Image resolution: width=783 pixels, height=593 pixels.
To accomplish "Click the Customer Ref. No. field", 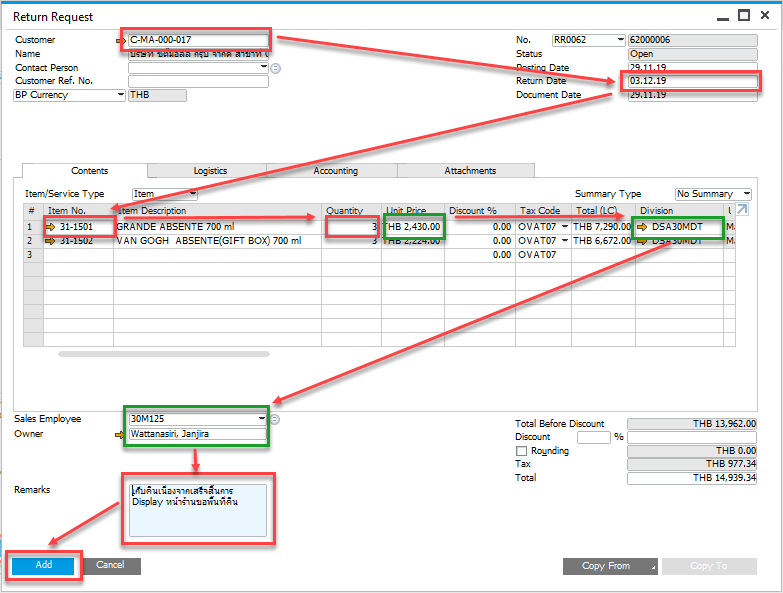I will pyautogui.click(x=198, y=81).
